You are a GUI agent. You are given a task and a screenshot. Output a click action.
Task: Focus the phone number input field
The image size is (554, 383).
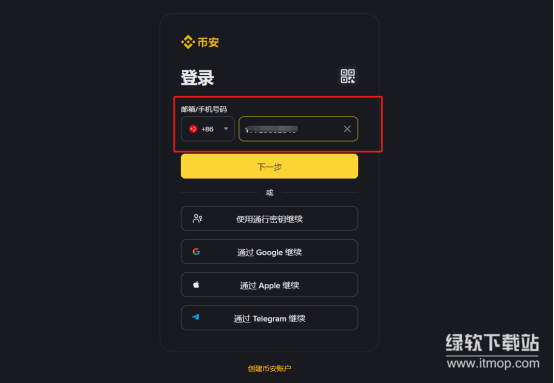[298, 129]
